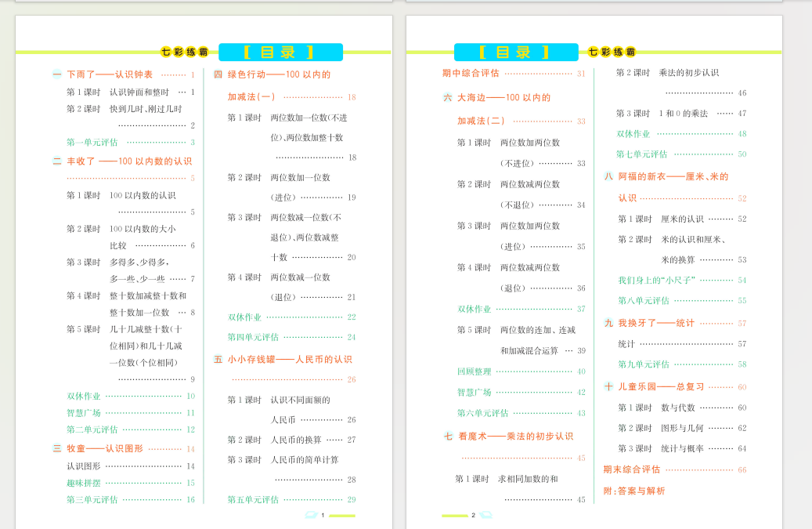Click the '第三单元评估' entry
The image size is (812, 529).
tap(92, 499)
